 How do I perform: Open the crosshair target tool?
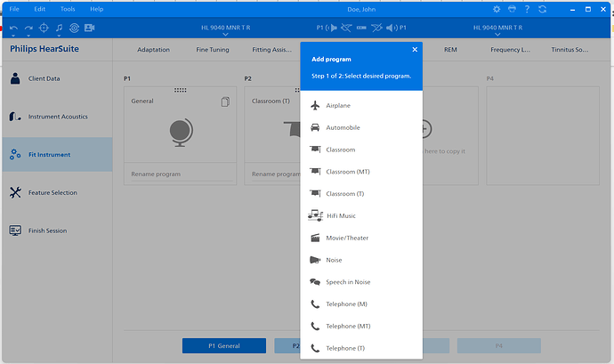pos(44,28)
